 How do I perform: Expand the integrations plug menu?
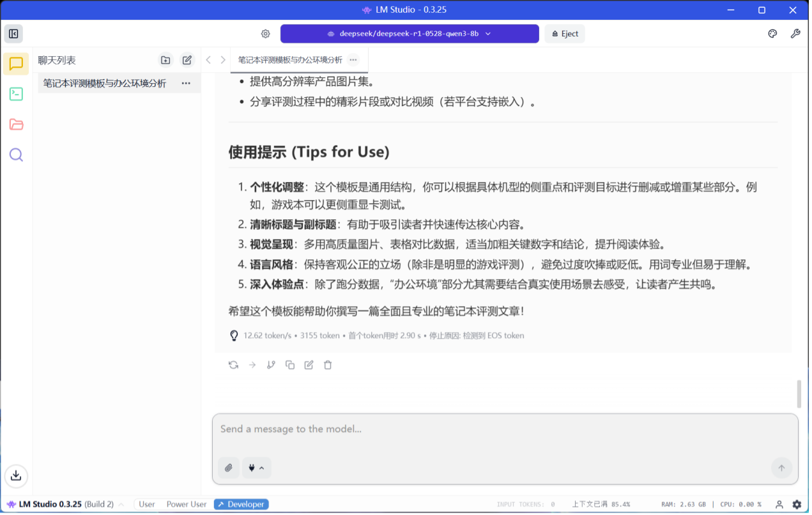(256, 468)
